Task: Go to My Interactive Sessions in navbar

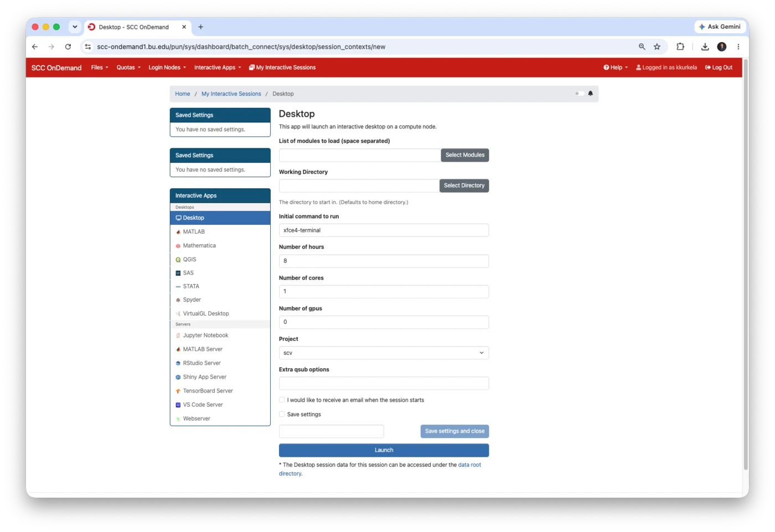Action: (x=282, y=68)
